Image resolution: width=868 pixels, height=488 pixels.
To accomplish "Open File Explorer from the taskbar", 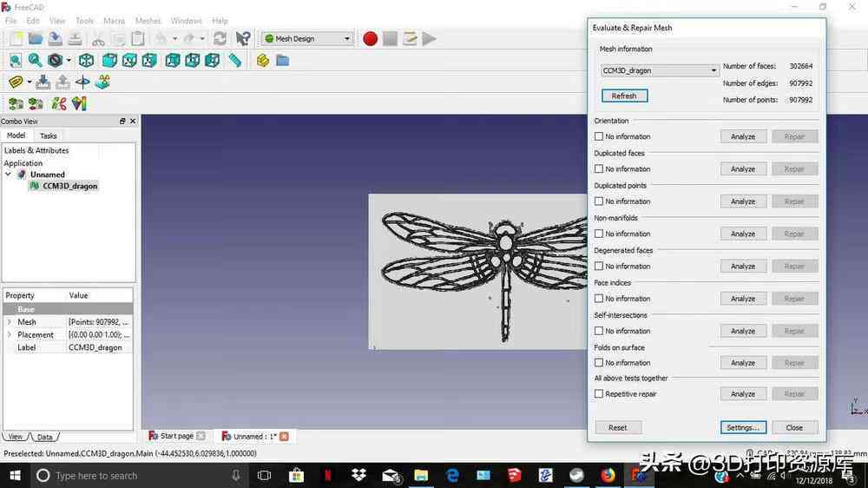I will click(421, 475).
